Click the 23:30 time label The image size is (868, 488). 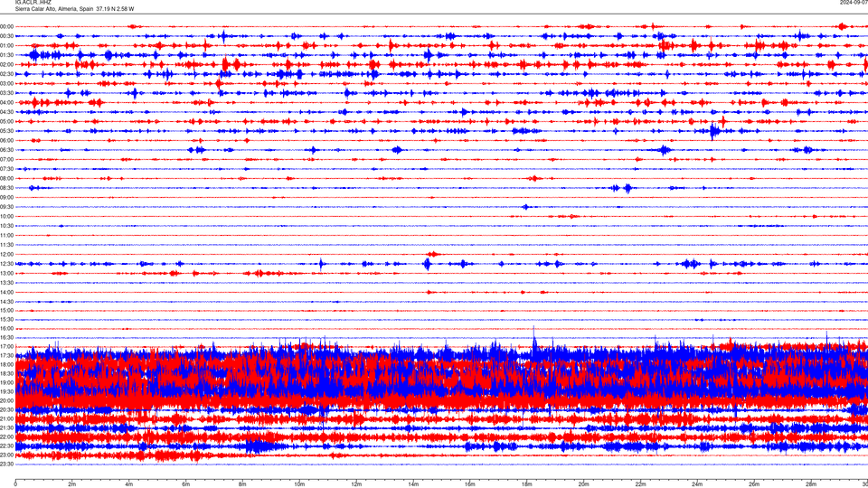6,464
